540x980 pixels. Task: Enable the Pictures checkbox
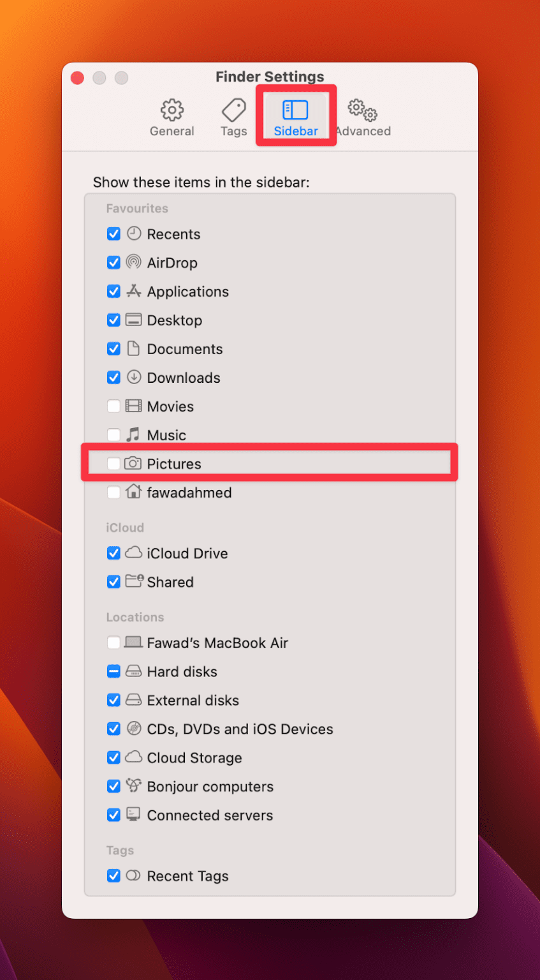(x=113, y=463)
